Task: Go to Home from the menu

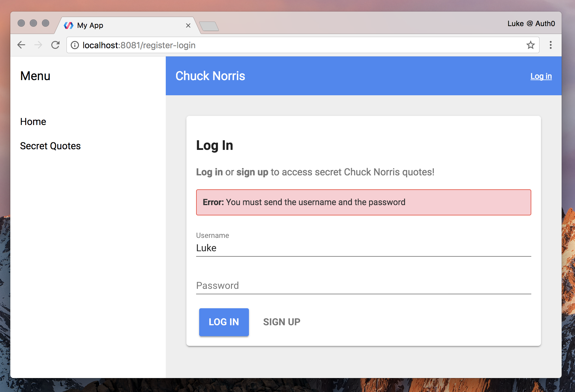Action: (33, 122)
